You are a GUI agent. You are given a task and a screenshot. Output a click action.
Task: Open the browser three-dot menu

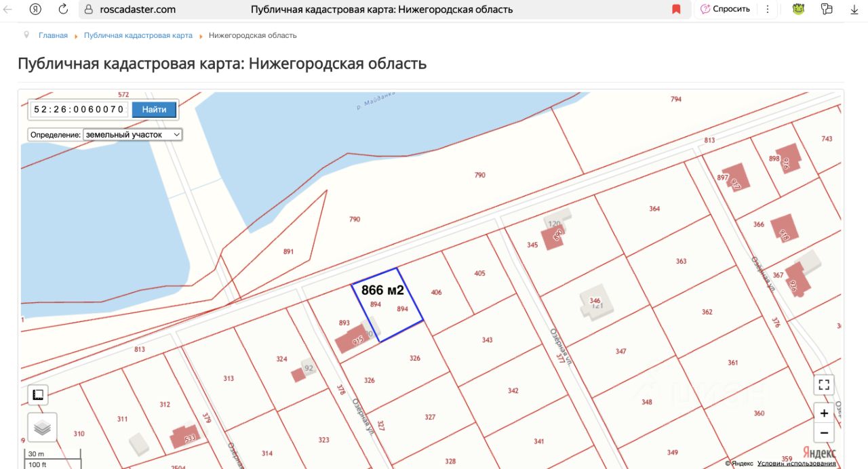point(768,9)
